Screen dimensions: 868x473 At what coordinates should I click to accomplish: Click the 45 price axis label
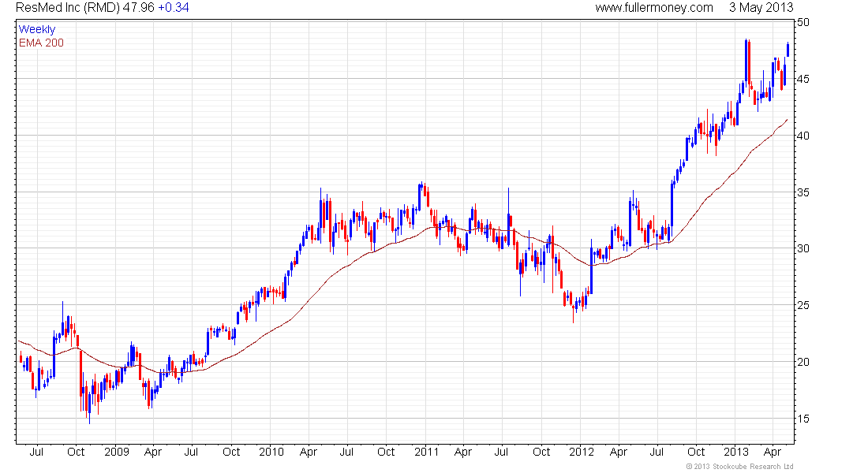pyautogui.click(x=803, y=79)
